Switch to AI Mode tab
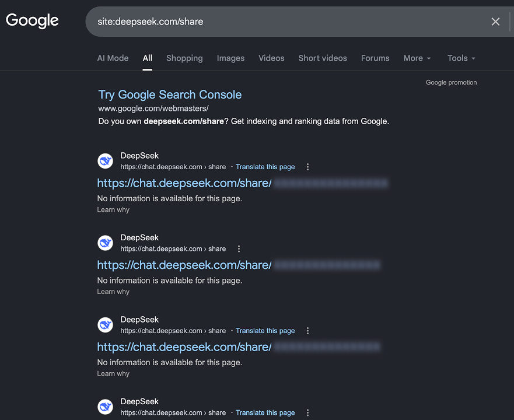The height and width of the screenshot is (420, 514). pyautogui.click(x=113, y=58)
